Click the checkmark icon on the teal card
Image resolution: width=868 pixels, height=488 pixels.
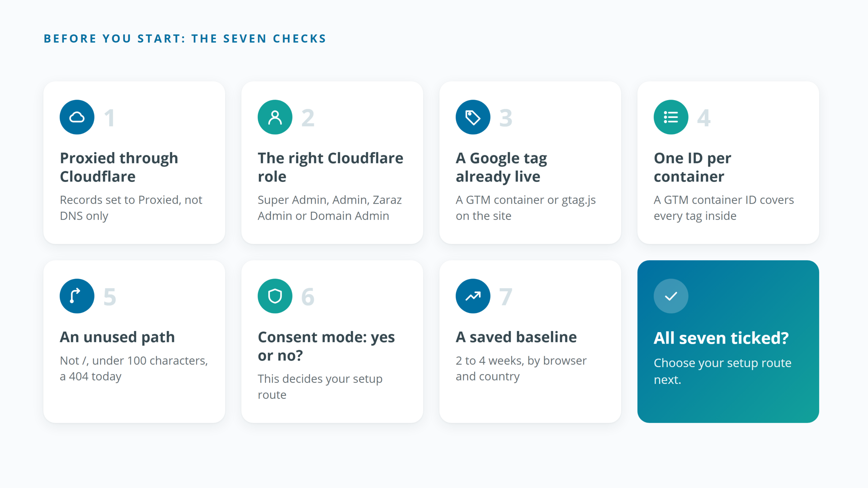pyautogui.click(x=671, y=296)
